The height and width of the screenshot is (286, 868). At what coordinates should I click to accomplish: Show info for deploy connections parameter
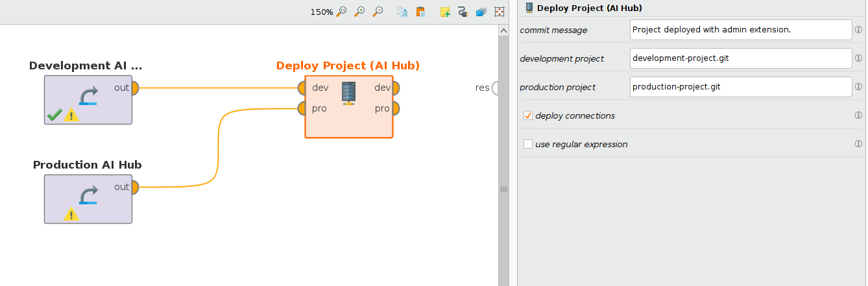tap(858, 115)
